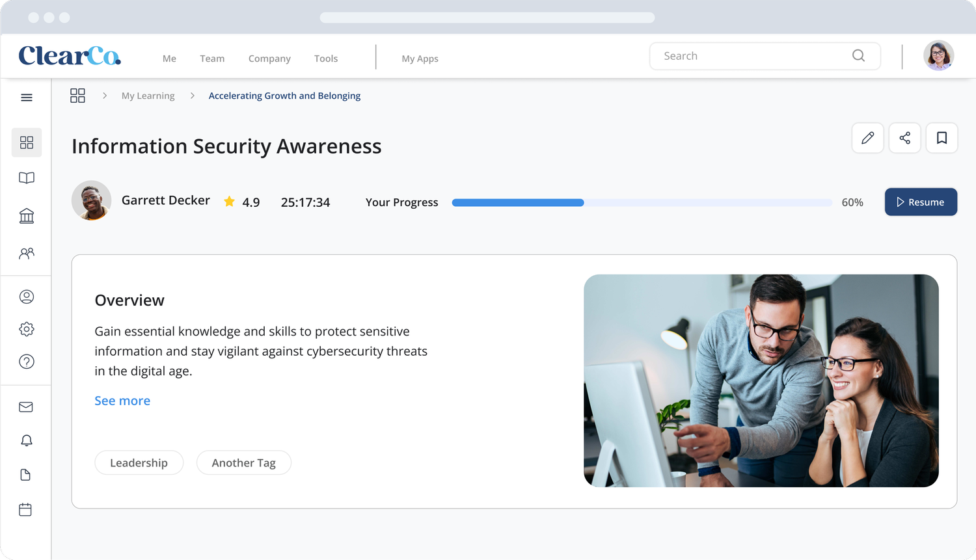This screenshot has height=560, width=976.
Task: Bookmark this course with the bookmark icon
Action: [942, 138]
